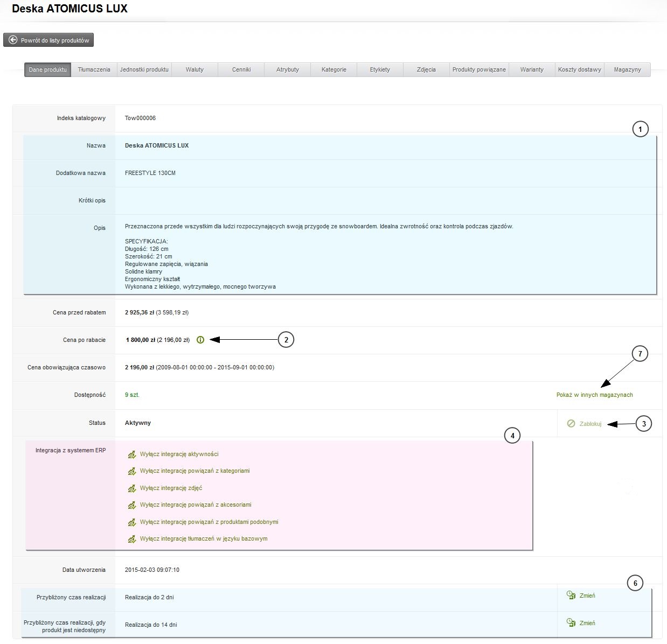667x644 pixels.
Task: Click Wyłącz integrację aktywności link
Action: click(179, 454)
